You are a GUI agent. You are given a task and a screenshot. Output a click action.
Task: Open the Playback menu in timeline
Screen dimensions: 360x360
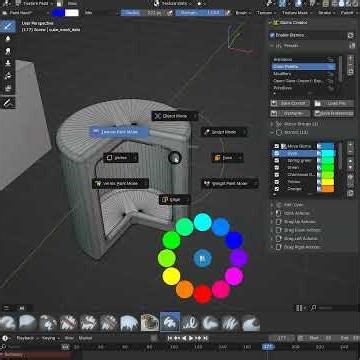point(27,338)
